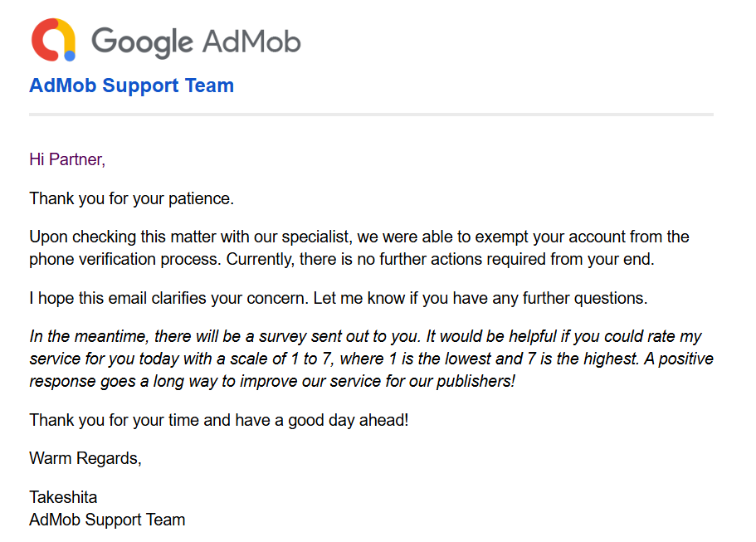The height and width of the screenshot is (542, 756).
Task: Click the italic line starting "response goes a long way"
Action: [272, 381]
